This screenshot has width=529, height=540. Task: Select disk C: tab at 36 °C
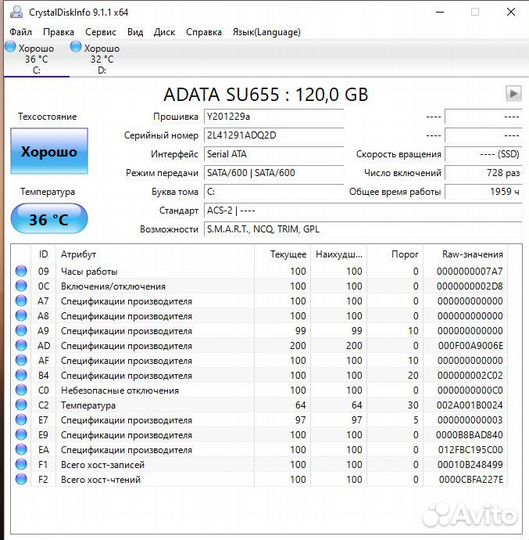[36, 59]
